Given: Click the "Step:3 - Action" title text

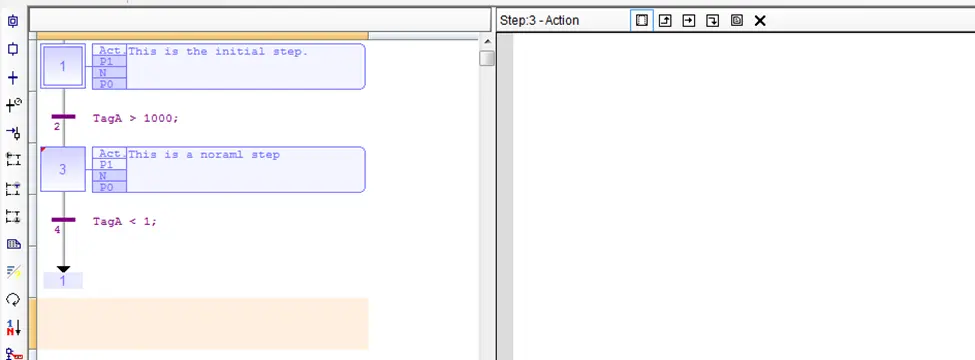Looking at the screenshot, I should (x=539, y=21).
